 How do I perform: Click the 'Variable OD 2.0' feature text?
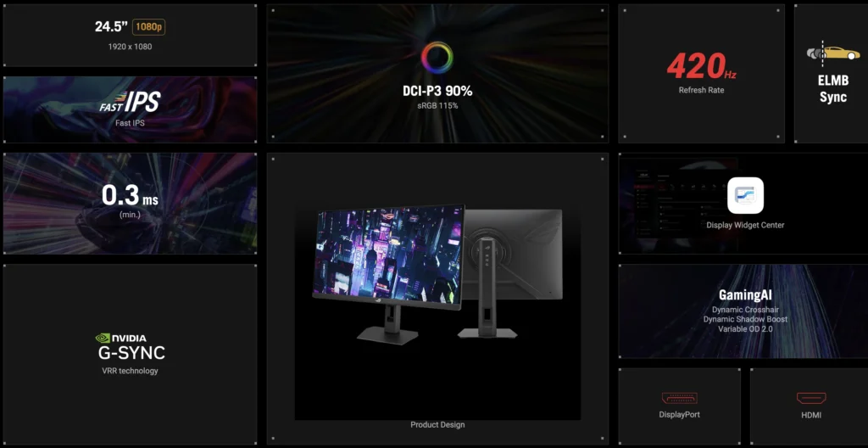coord(745,329)
